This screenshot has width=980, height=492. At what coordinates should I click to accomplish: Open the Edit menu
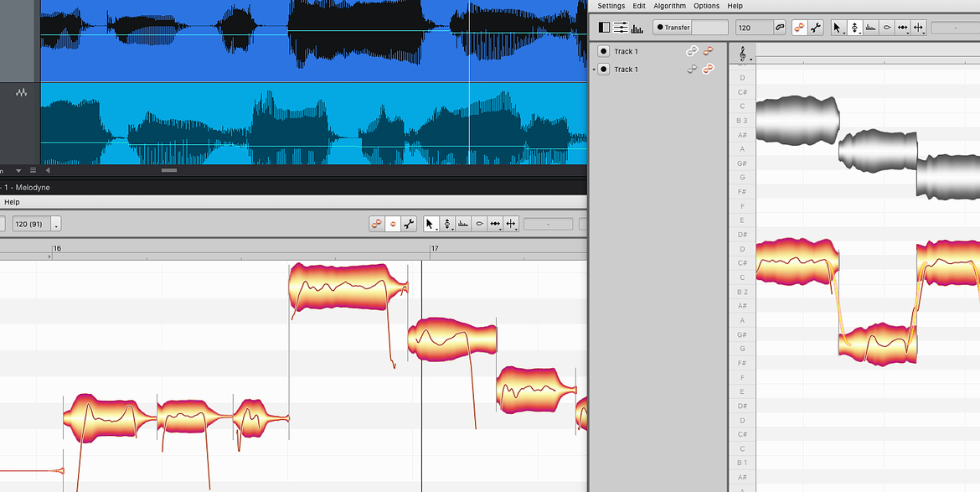click(639, 6)
